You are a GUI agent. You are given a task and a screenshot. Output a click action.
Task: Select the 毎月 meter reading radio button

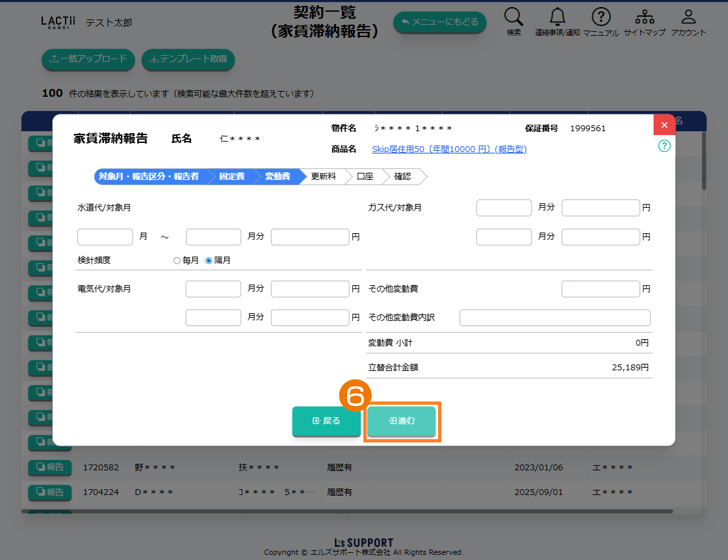click(x=177, y=261)
